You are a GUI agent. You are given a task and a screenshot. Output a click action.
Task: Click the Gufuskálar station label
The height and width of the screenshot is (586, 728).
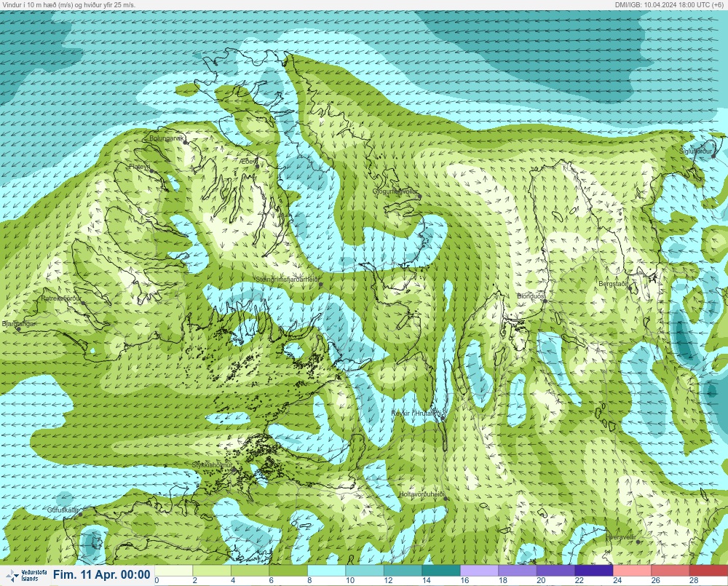click(x=63, y=510)
